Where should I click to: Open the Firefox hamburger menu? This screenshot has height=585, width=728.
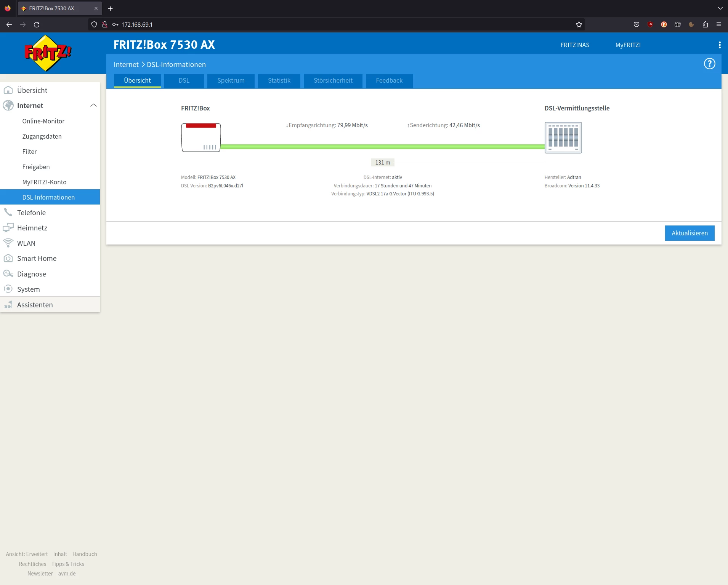pyautogui.click(x=719, y=24)
